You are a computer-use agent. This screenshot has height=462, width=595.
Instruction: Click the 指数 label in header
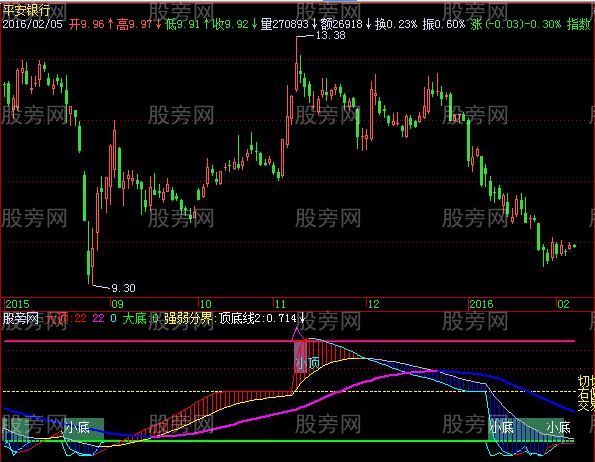(579, 25)
